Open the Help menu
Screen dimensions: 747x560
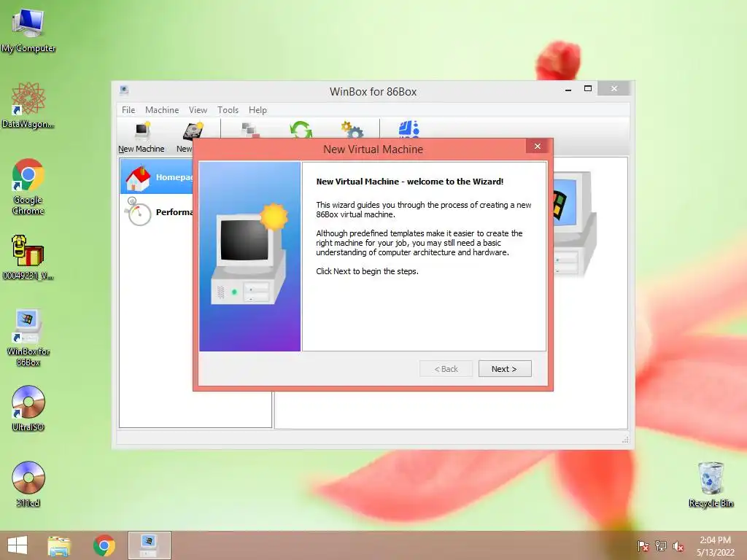tap(258, 110)
